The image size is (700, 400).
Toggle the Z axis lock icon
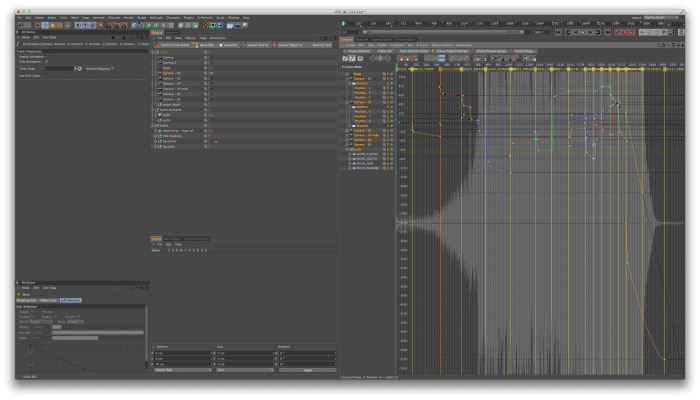pyautogui.click(x=92, y=25)
